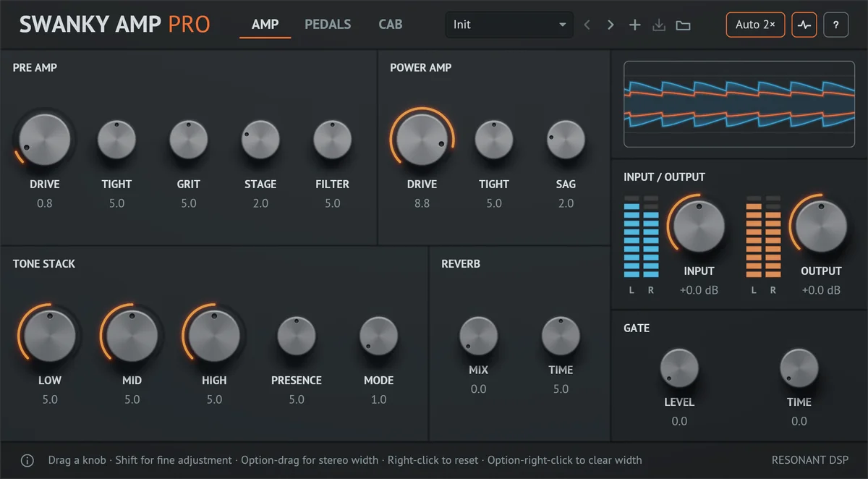Click the Pre Amp TIGHT knob
The width and height of the screenshot is (868, 479).
tap(116, 140)
